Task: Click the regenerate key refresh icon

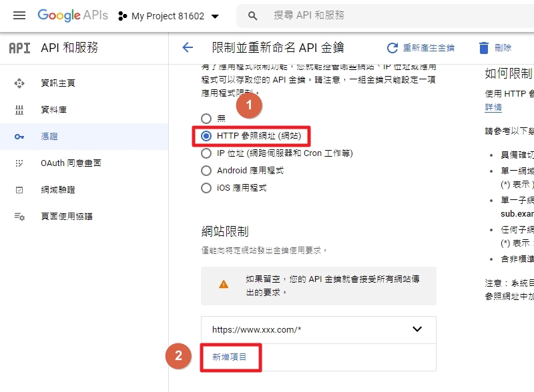Action: point(392,48)
